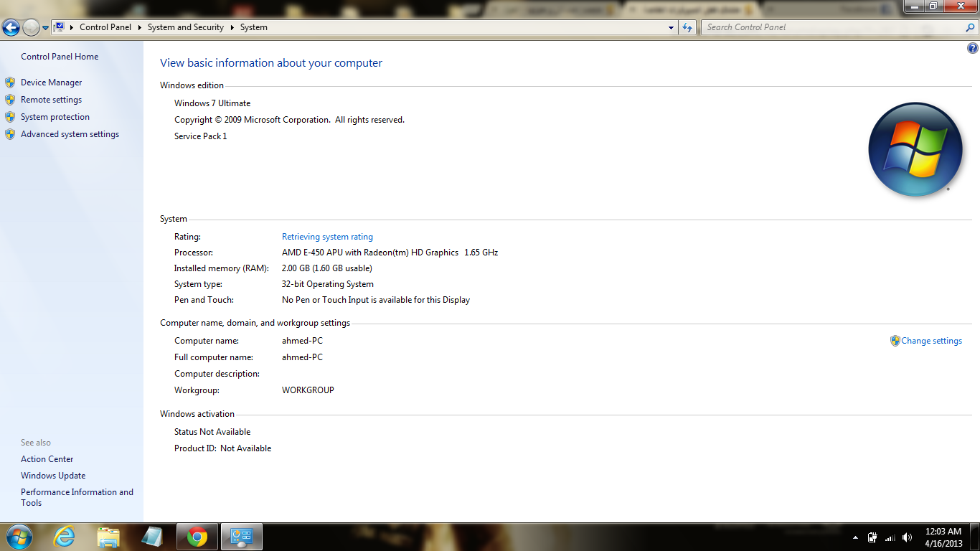Screen dimensions: 980x551
Task: Expand the arrow after Control Panel breadcrumb
Action: point(139,27)
